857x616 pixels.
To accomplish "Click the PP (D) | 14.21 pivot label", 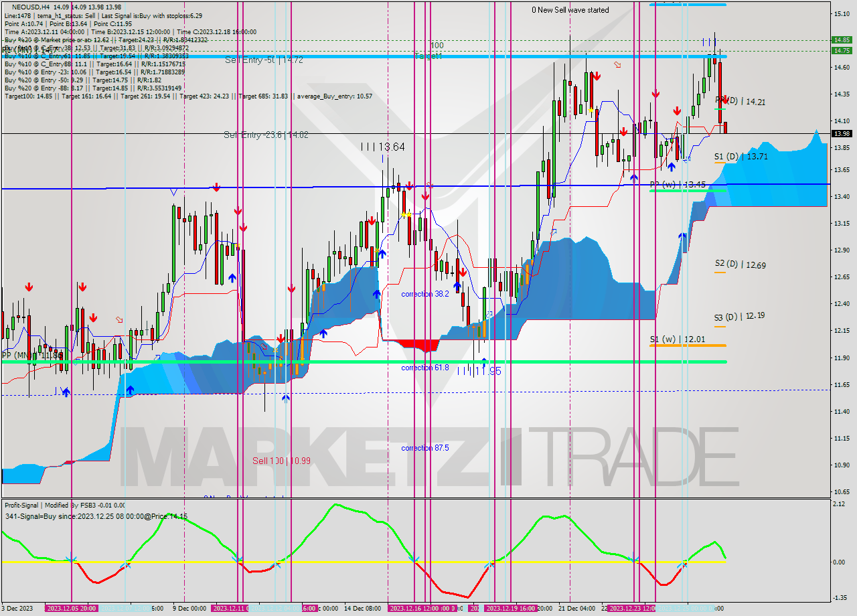I will 741,102.
